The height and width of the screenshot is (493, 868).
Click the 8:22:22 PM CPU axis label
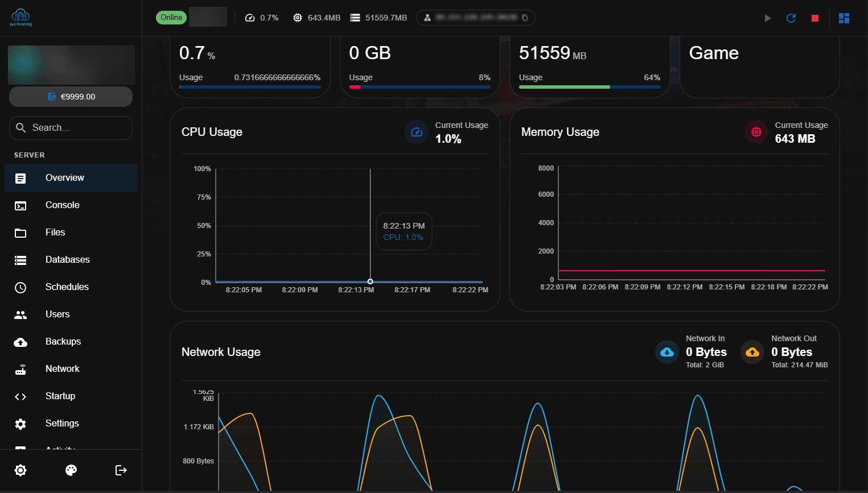click(x=470, y=290)
